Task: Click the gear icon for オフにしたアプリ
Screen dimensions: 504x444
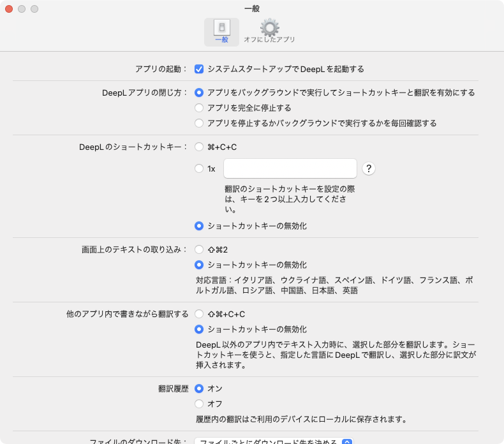Action: [x=269, y=27]
